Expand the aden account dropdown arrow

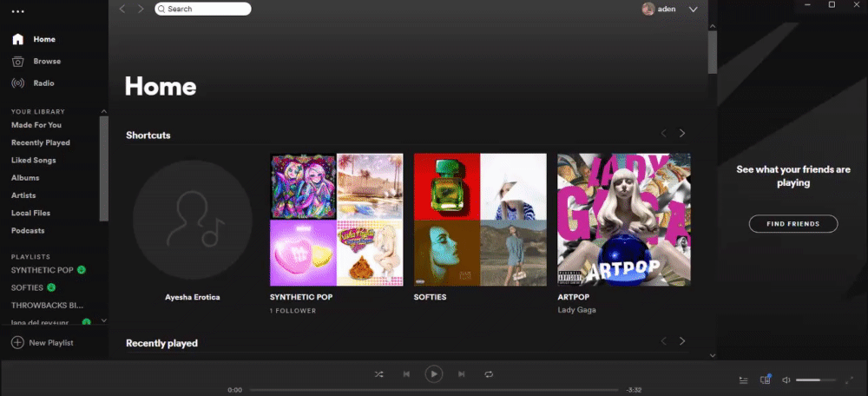click(x=693, y=10)
